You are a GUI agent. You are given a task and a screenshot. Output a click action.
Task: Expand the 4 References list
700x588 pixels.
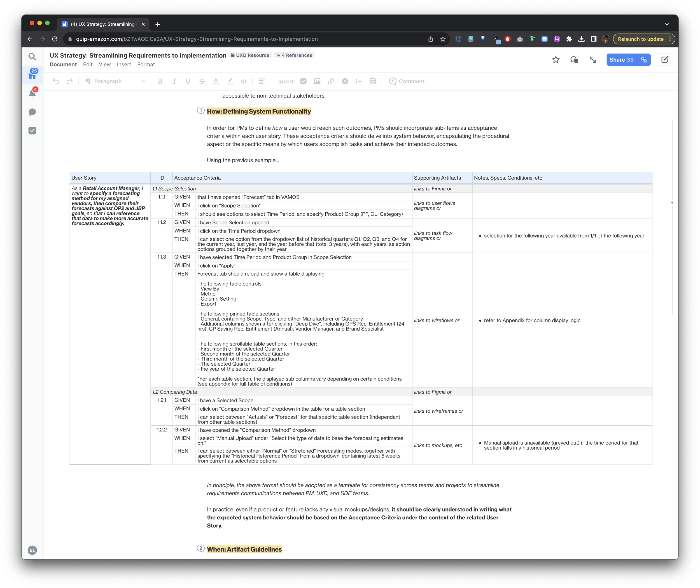tap(294, 55)
